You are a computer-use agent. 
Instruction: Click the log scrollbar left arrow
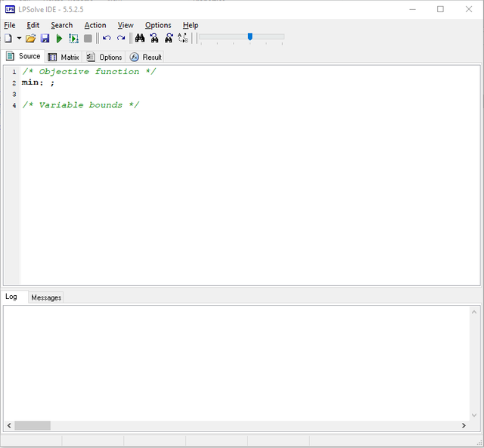coord(9,425)
